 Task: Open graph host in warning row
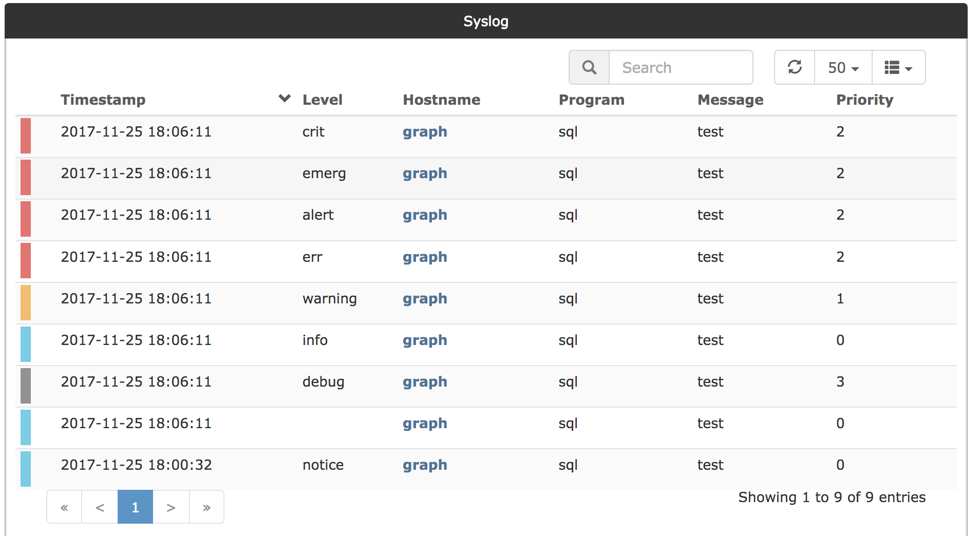tap(425, 299)
